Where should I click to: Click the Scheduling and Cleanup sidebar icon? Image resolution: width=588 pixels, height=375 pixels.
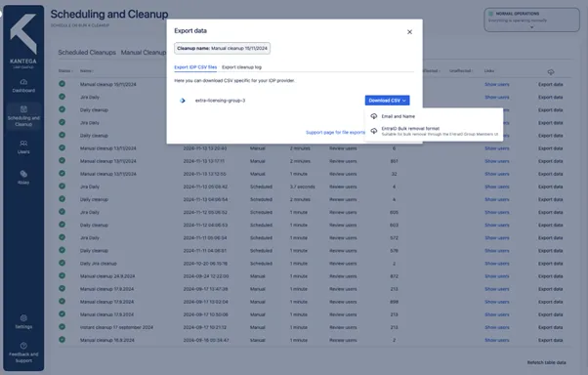[x=23, y=109]
